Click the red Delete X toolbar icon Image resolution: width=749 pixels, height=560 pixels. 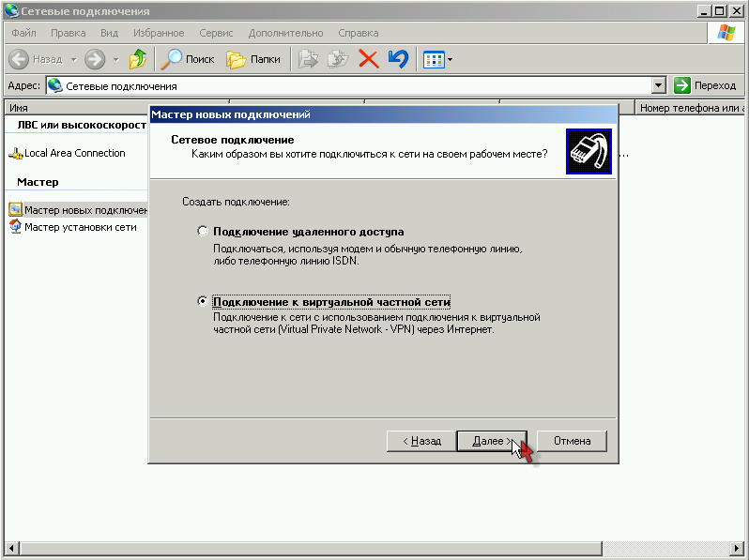coord(369,59)
